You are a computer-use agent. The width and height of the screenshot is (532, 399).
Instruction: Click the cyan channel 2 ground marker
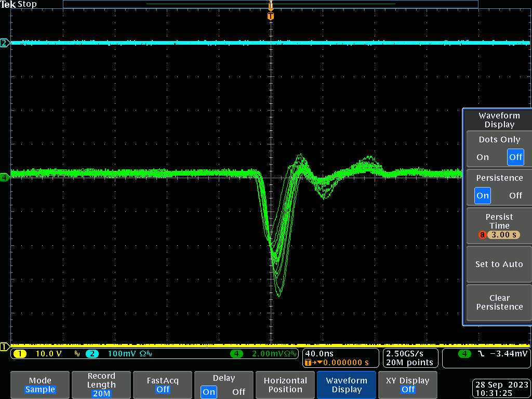click(x=5, y=43)
